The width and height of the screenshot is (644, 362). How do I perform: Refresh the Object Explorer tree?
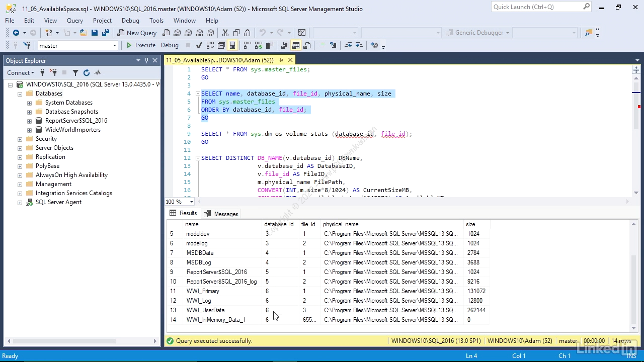click(86, 73)
